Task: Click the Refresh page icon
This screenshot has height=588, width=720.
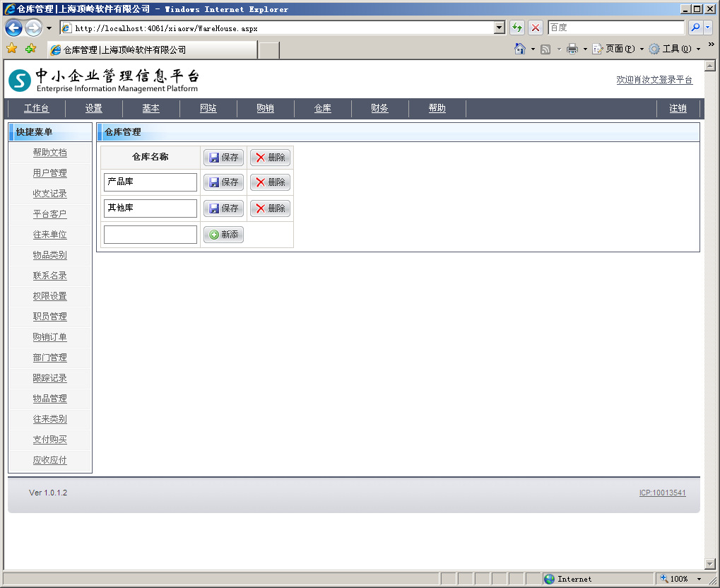Action: tap(517, 28)
